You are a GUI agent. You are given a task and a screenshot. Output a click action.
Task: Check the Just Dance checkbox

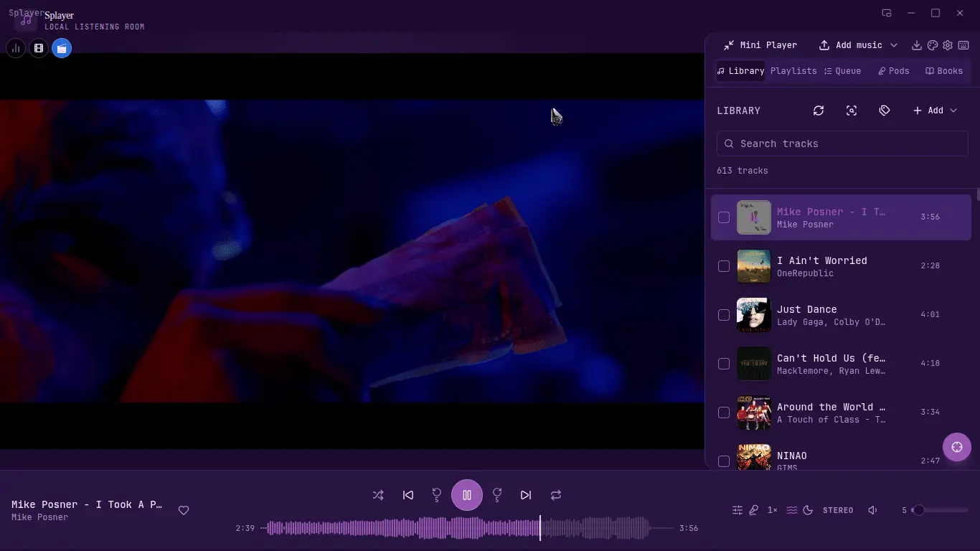point(724,315)
